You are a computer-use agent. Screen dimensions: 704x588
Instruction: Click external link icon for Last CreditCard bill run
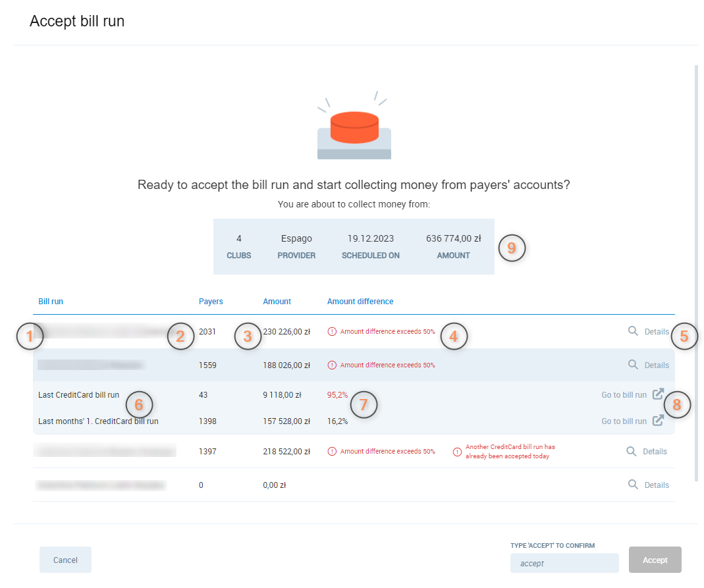[657, 394]
